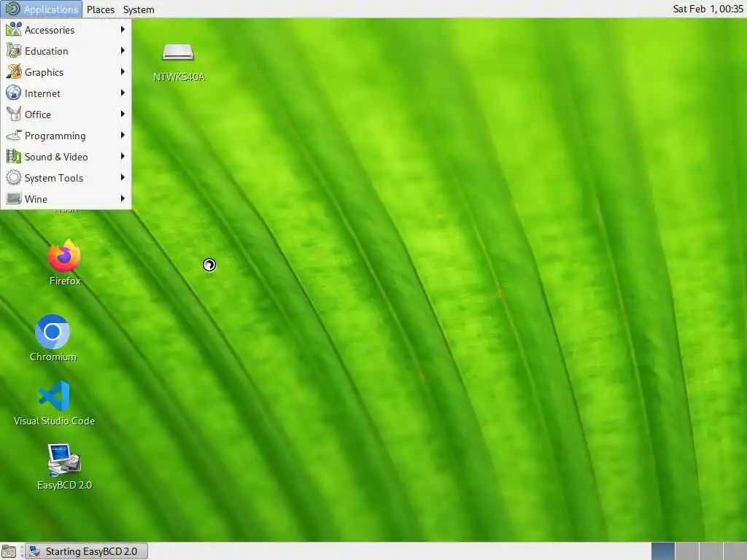Open the Places menu

(101, 9)
